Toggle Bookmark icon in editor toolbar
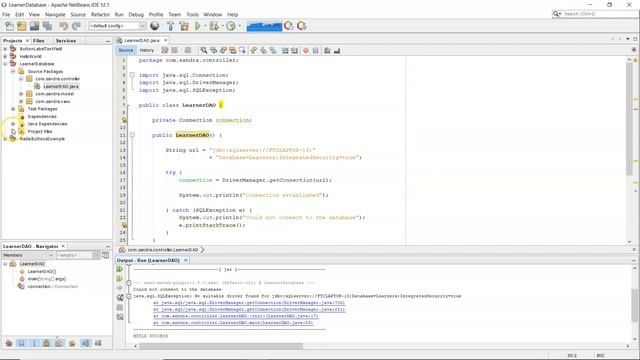The image size is (640, 360). click(273, 50)
